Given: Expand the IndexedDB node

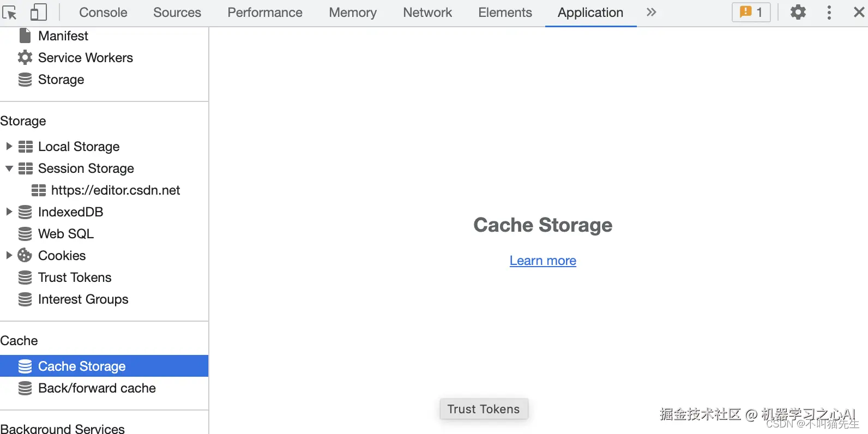Looking at the screenshot, I should (9, 212).
